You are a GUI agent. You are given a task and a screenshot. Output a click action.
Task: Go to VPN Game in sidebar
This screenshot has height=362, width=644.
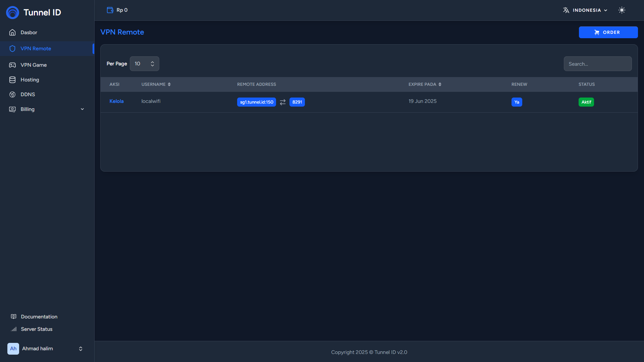coord(34,65)
